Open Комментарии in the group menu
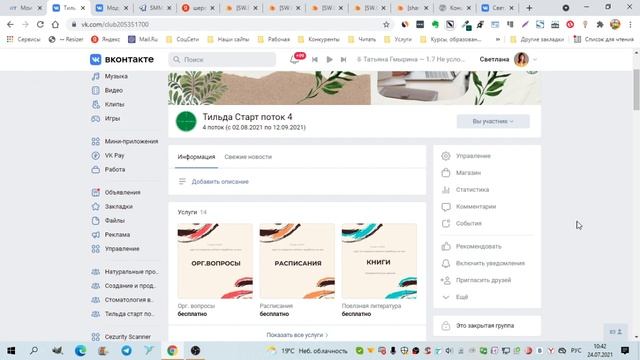Image resolution: width=640 pixels, height=360 pixels. click(x=468, y=207)
